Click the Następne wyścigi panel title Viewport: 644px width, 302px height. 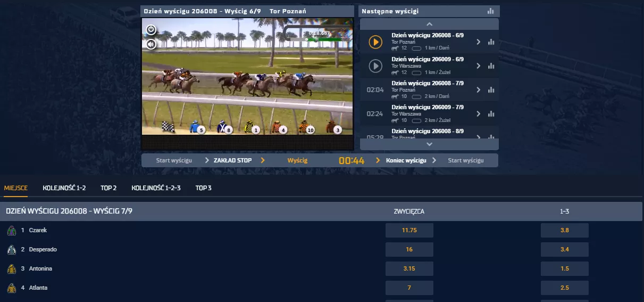point(389,11)
